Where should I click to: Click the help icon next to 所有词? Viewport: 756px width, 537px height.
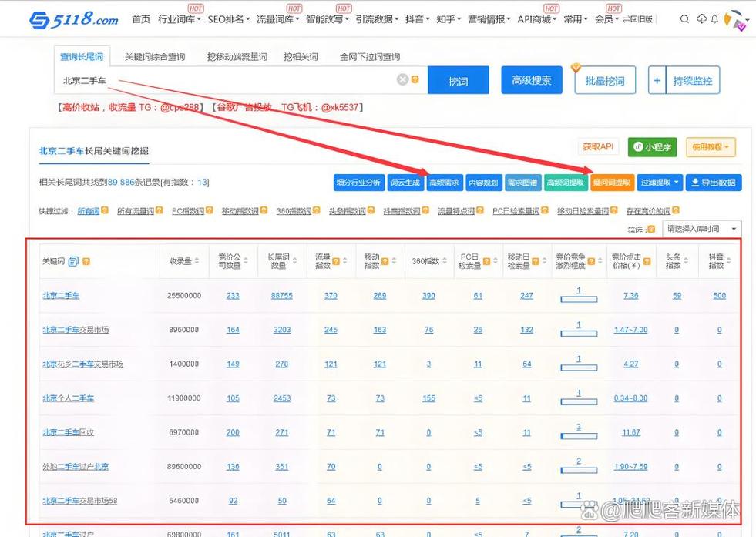105,210
